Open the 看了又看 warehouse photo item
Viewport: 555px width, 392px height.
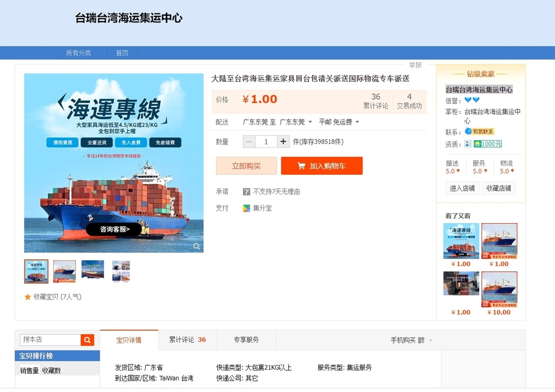(x=461, y=284)
